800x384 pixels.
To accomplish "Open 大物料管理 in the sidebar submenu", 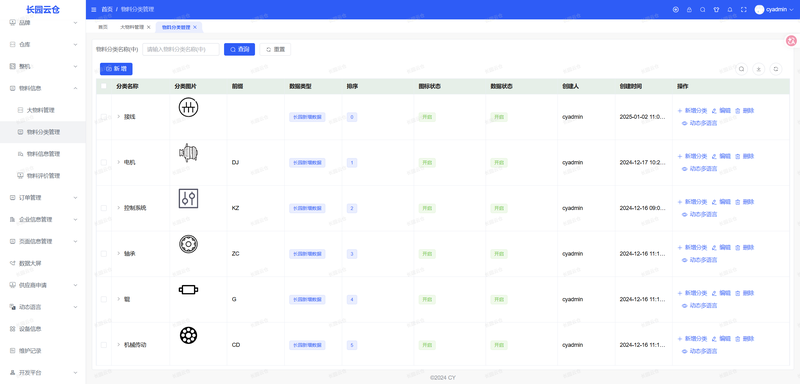I will pyautogui.click(x=43, y=110).
